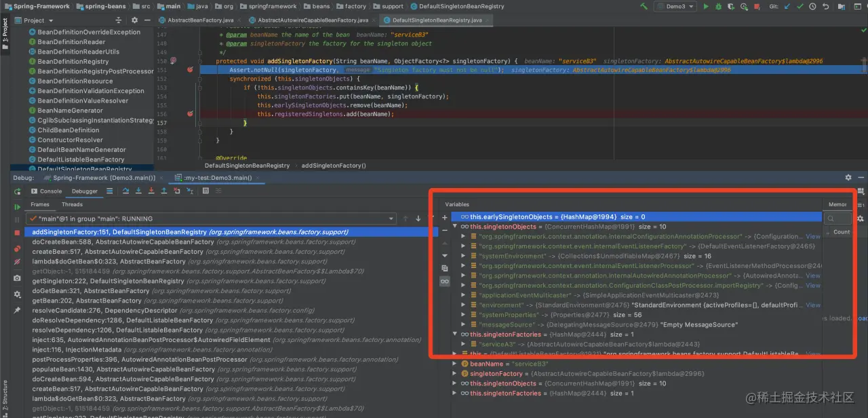Click addSingletonFactory() in the editor breadcrumb
This screenshot has width=868, height=418.
click(334, 166)
